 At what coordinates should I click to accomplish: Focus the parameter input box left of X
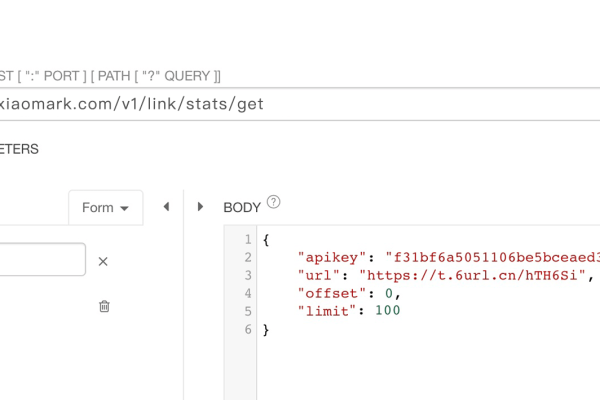(42, 260)
